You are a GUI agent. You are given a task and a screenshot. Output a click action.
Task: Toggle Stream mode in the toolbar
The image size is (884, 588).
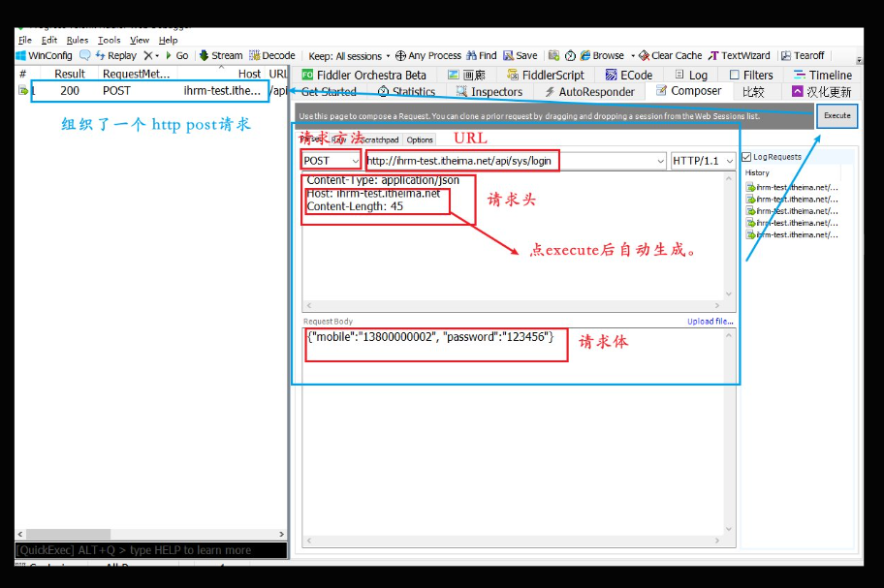(x=221, y=56)
